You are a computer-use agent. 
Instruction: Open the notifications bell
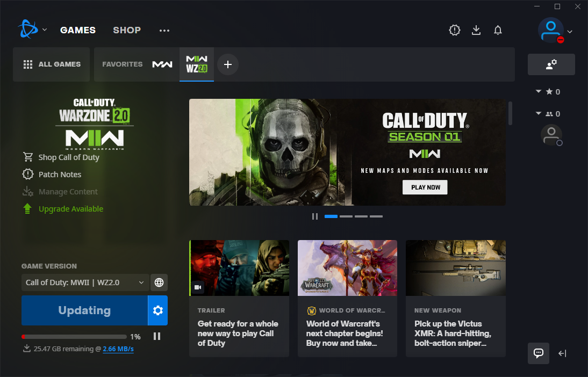[x=498, y=30]
